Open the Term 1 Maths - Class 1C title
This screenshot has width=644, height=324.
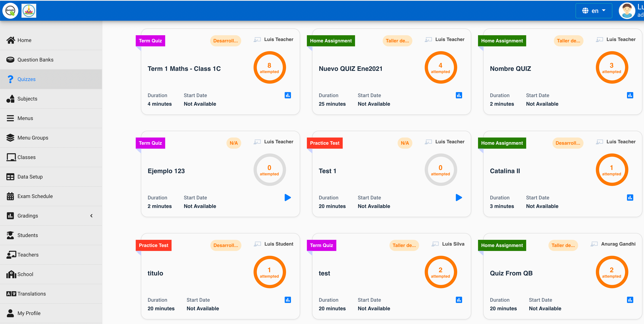(x=184, y=69)
